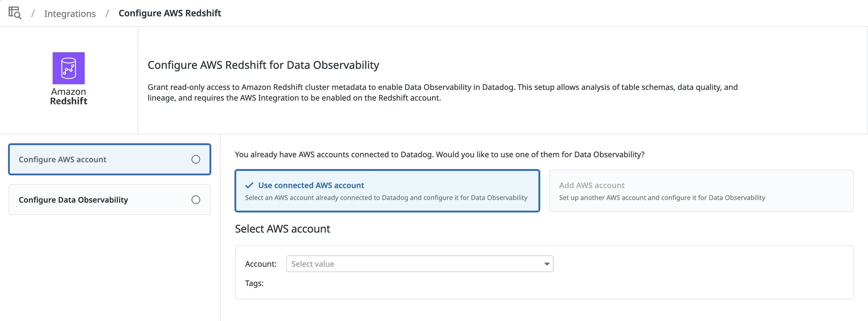Viewport: 868px width, 321px height.
Task: Click the read-only access description paragraph
Action: 442,93
